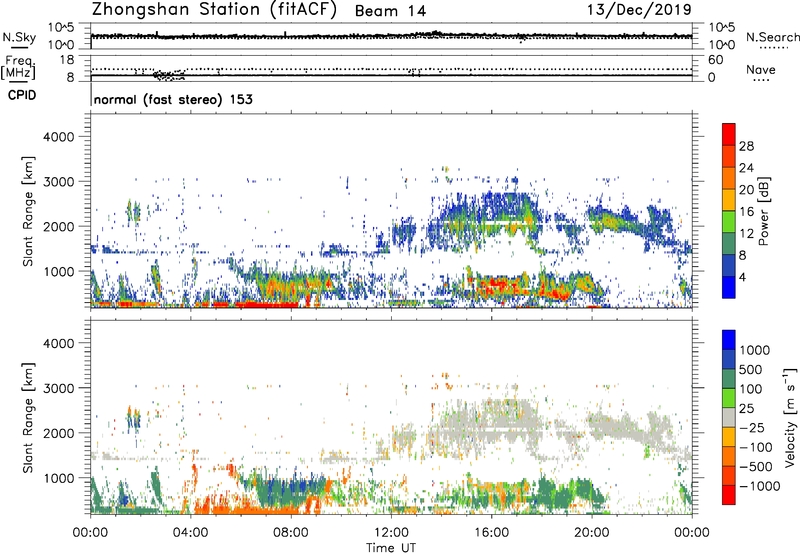Click the '16:00' time axis tick label
The width and height of the screenshot is (800, 554).
[x=491, y=533]
